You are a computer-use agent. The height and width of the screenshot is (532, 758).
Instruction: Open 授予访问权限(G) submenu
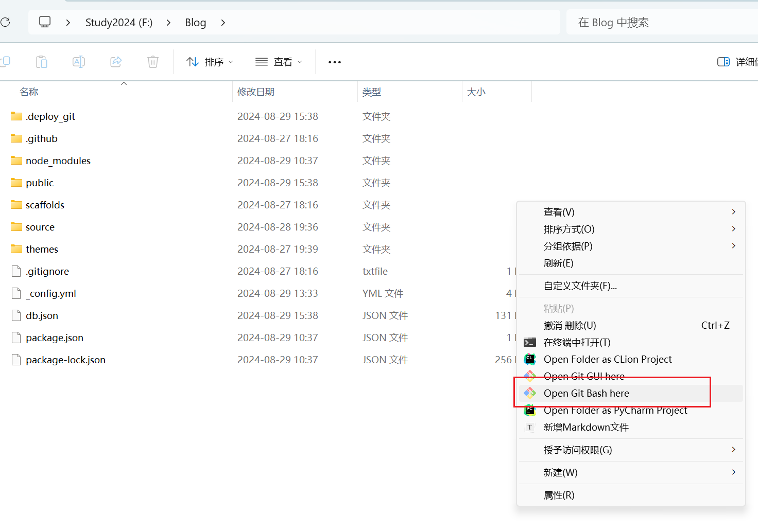631,450
